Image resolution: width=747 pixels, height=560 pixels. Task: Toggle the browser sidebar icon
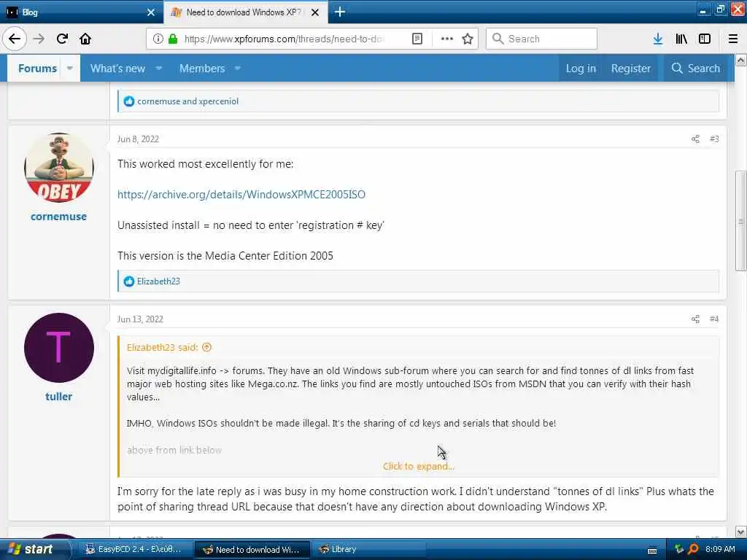click(x=705, y=39)
